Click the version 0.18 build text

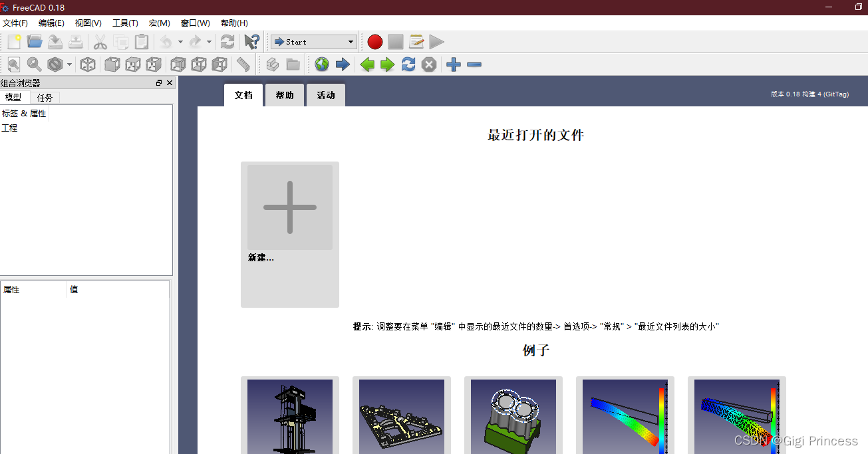pos(809,94)
